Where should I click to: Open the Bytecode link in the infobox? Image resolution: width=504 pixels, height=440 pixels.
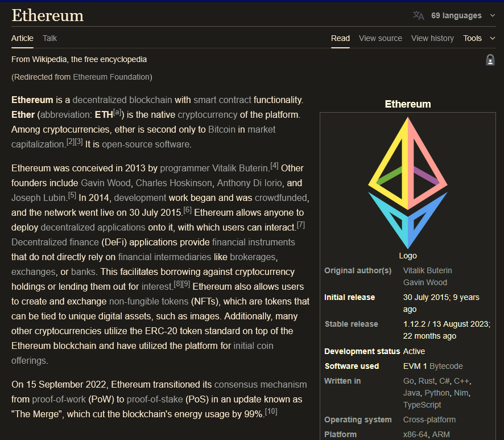[x=446, y=366]
